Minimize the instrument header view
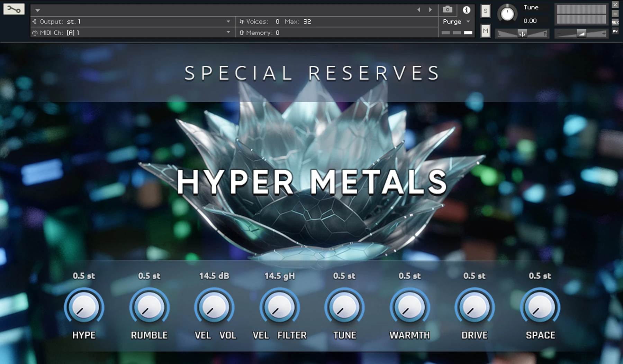The height and width of the screenshot is (364, 623). pyautogui.click(x=615, y=13)
